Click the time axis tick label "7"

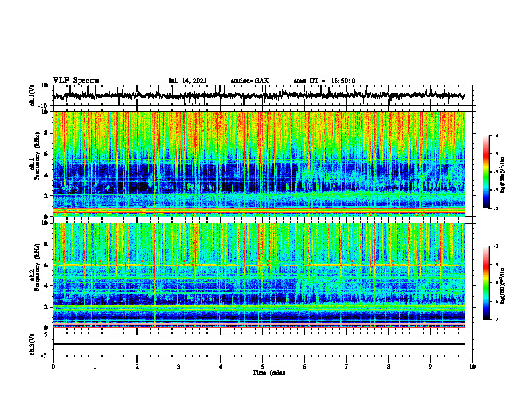347,367
